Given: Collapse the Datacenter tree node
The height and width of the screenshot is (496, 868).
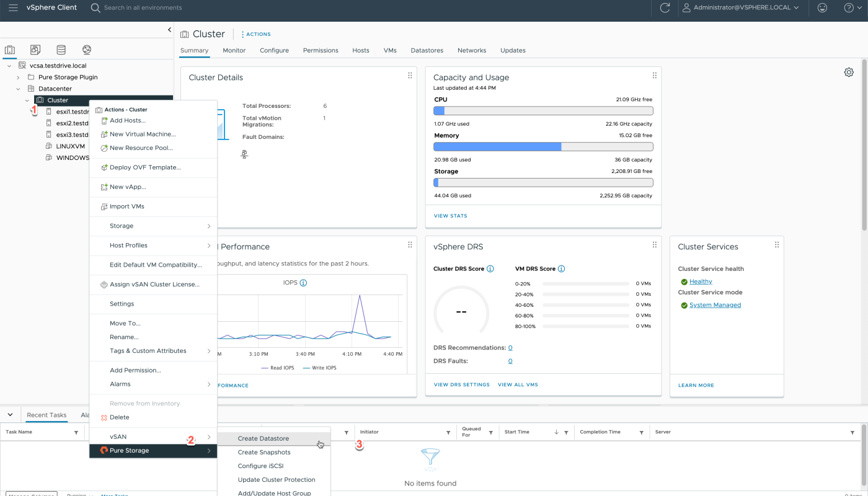Looking at the screenshot, I should [18, 89].
